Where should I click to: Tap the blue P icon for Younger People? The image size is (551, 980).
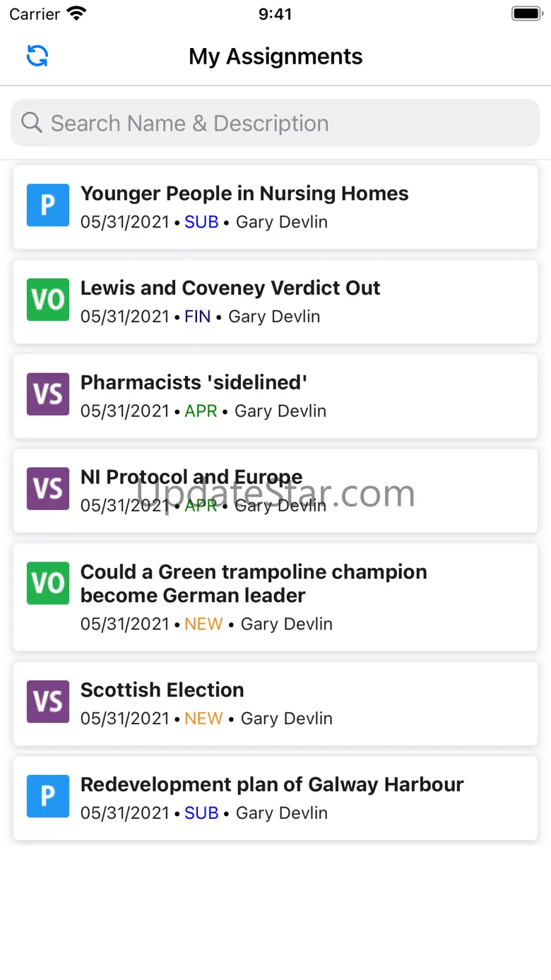[x=48, y=206]
